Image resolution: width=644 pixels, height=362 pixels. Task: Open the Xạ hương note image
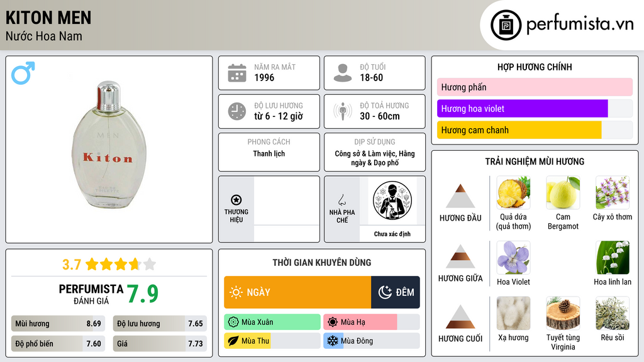(513, 314)
